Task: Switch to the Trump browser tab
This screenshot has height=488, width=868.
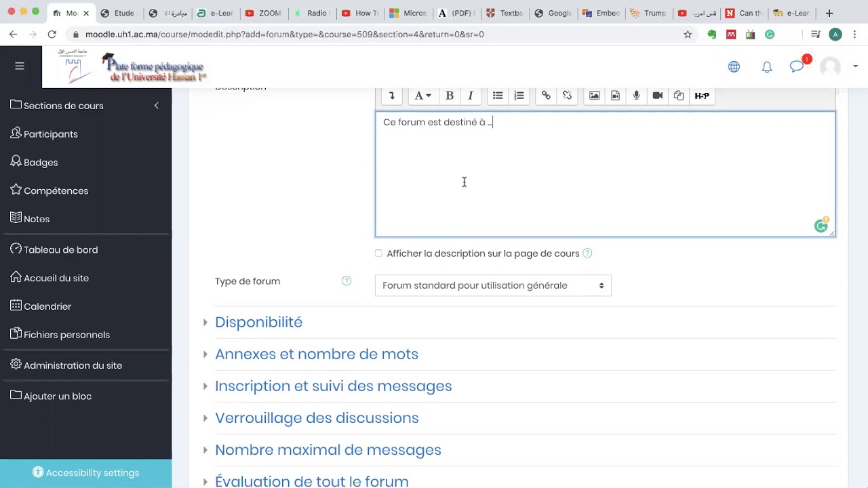Action: [x=648, y=13]
